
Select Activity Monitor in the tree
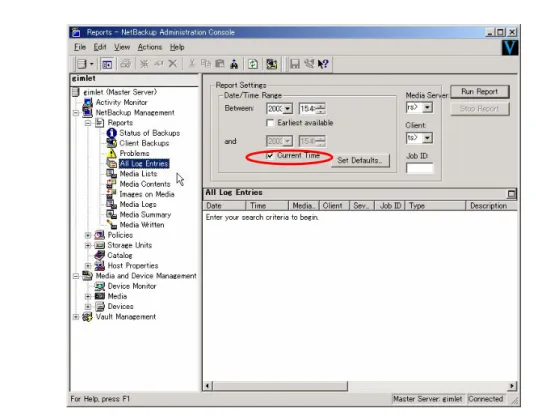pos(121,102)
